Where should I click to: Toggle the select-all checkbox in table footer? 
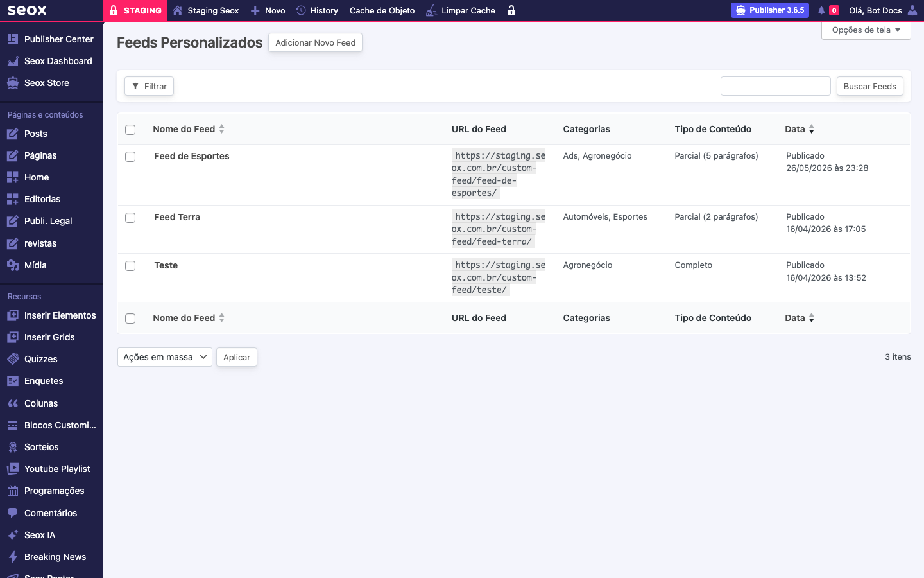pyautogui.click(x=130, y=319)
